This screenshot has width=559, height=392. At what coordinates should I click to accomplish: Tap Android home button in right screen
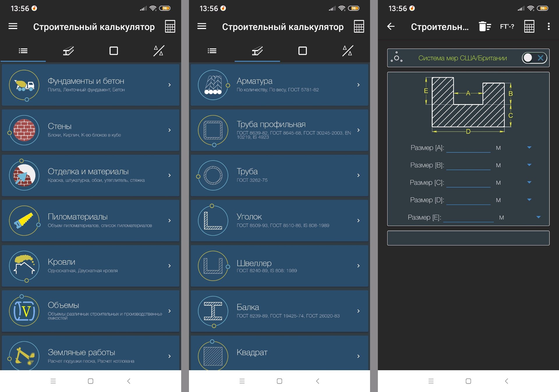tap(468, 381)
